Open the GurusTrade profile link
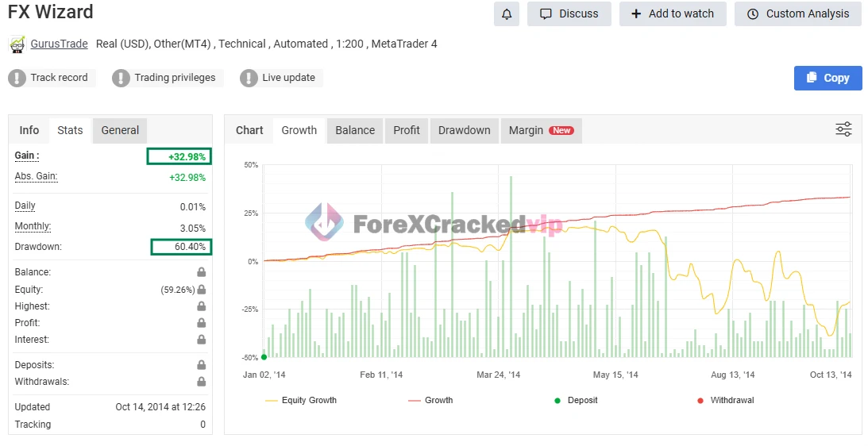 59,44
